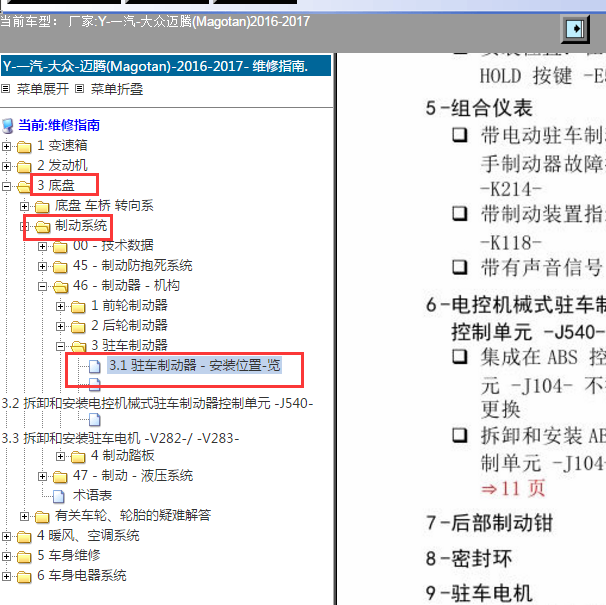
Task: Click the -K118- text
Action: 511,243
